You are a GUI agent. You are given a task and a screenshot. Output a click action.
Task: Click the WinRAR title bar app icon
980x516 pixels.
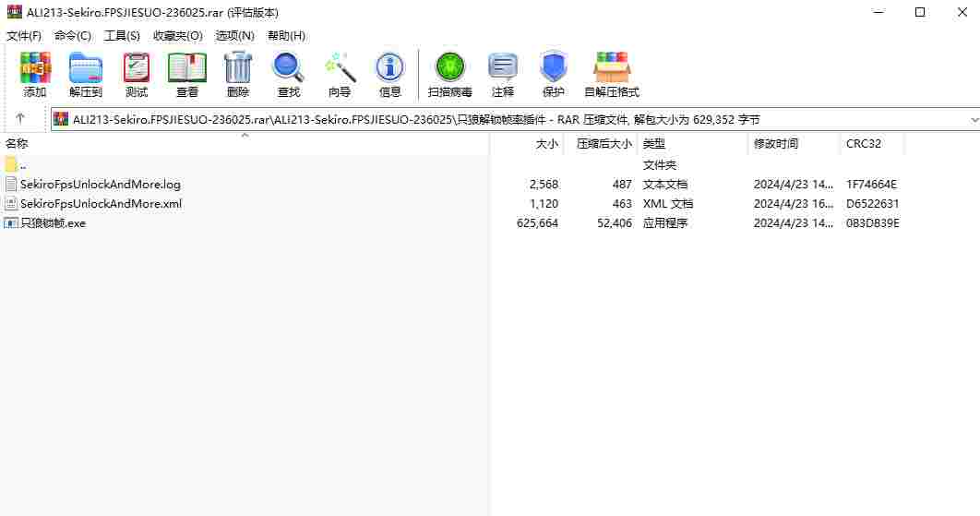(14, 12)
